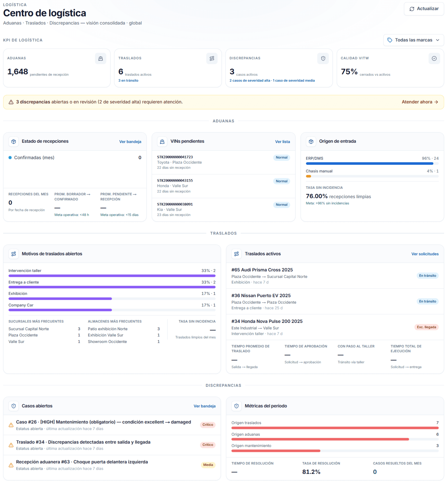Click the box icon beside Origen de entrada
The width and height of the screenshot is (448, 483).
pyautogui.click(x=311, y=141)
